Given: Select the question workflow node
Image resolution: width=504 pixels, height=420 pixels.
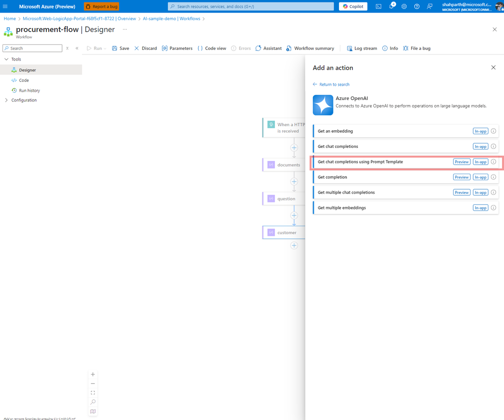Looking at the screenshot, I should point(284,199).
